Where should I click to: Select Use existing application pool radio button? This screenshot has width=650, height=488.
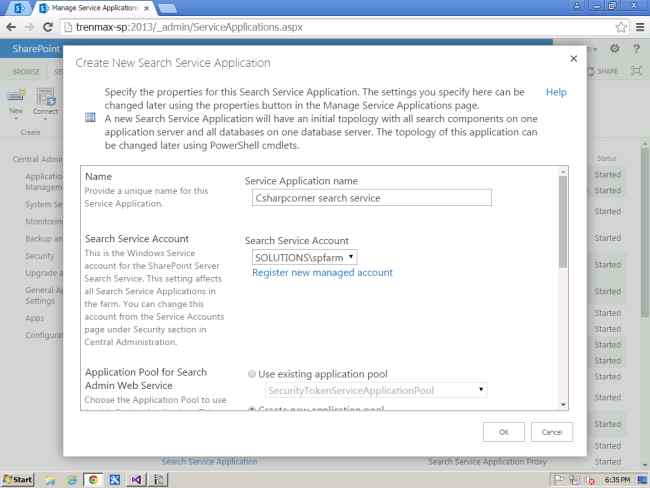coord(252,374)
